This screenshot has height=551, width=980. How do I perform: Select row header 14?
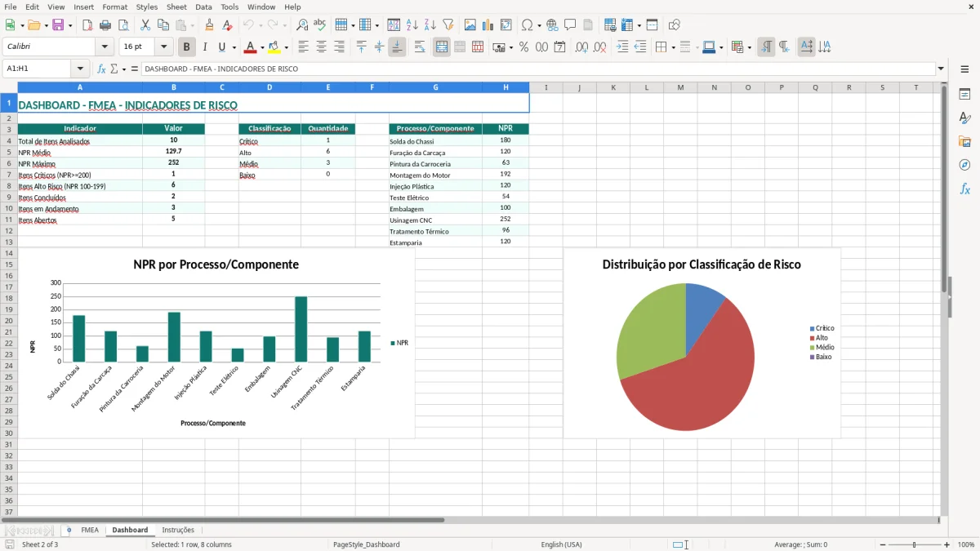point(9,254)
